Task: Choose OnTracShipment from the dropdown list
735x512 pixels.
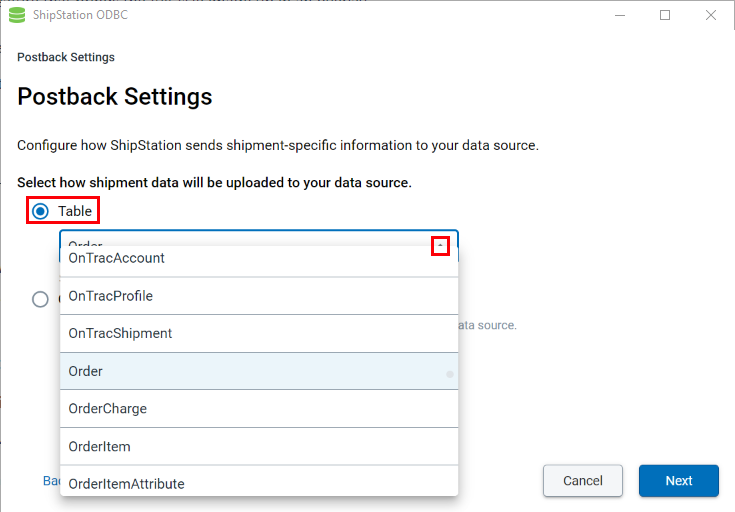Action: (x=259, y=333)
